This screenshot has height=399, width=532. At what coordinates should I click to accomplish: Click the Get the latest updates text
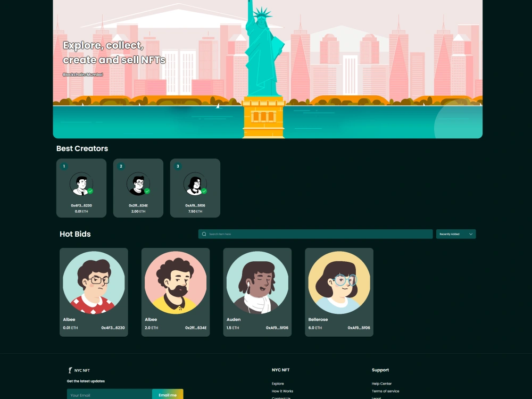[86, 381]
